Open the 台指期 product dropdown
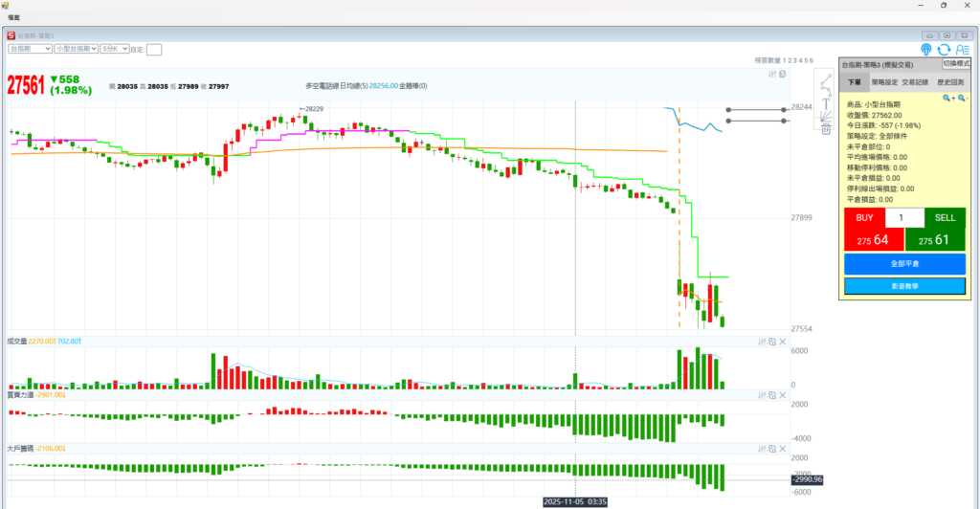980x509 pixels. [29, 49]
